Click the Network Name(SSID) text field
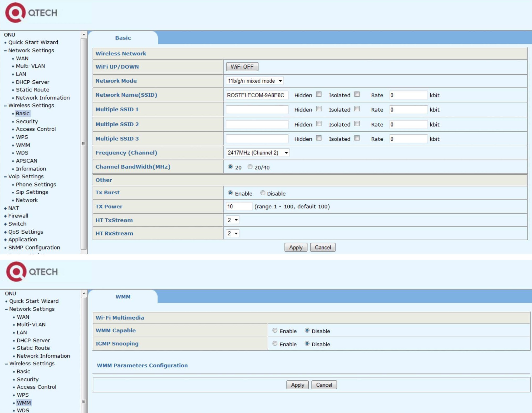 tap(257, 95)
